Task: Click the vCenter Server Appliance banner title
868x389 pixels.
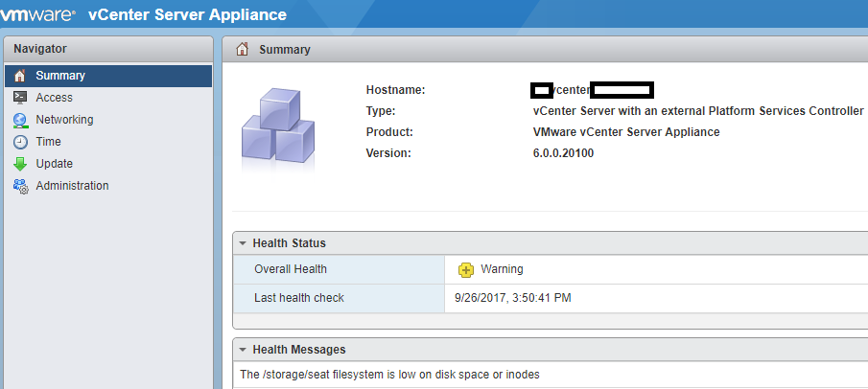Action: click(187, 15)
